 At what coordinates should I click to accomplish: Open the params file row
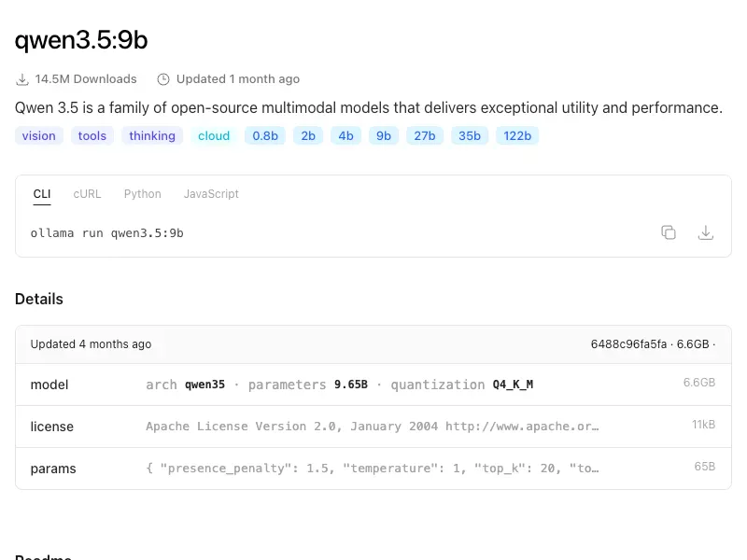tap(373, 469)
